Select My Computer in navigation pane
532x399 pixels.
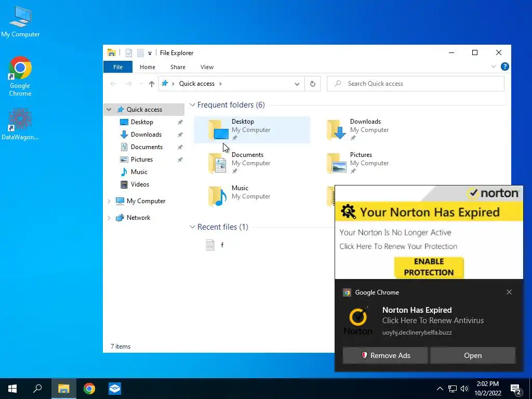click(145, 201)
